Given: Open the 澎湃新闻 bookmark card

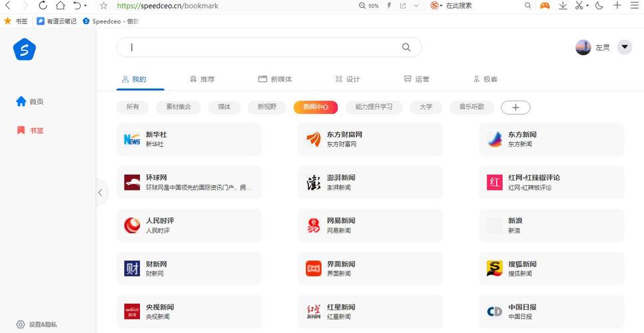Looking at the screenshot, I should (370, 182).
